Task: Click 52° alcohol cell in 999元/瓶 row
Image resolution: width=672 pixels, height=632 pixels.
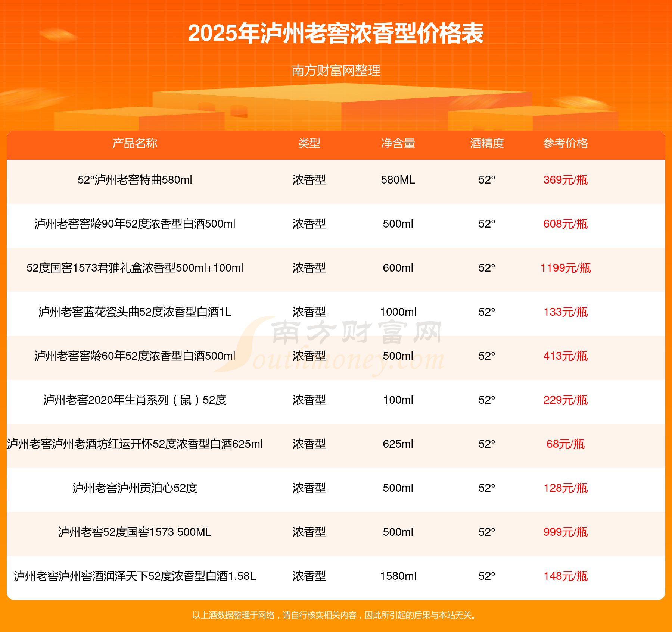Action: (x=487, y=532)
